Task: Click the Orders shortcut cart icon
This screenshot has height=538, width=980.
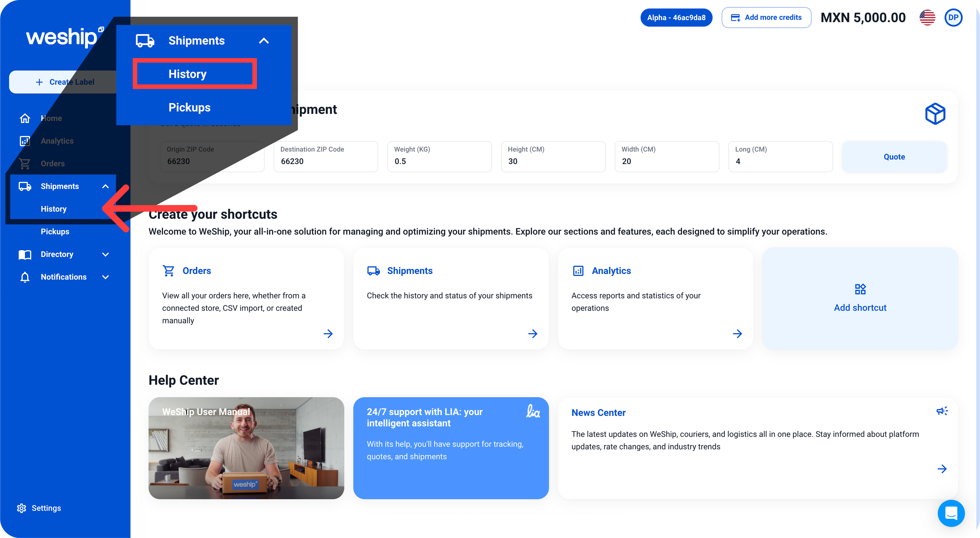Action: pyautogui.click(x=168, y=271)
